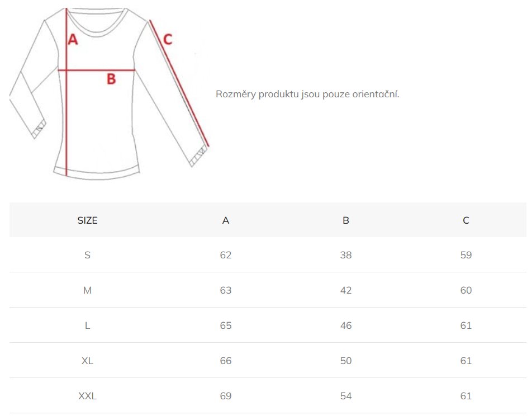Click the left sleeve cuff of the shirt
Screen dimensions: 532x420
(x=39, y=129)
